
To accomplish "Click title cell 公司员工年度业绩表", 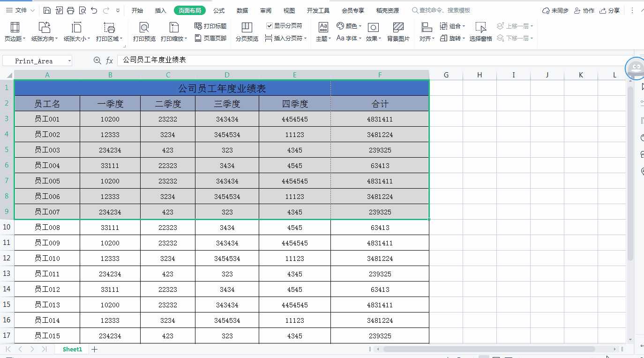I will coord(222,88).
